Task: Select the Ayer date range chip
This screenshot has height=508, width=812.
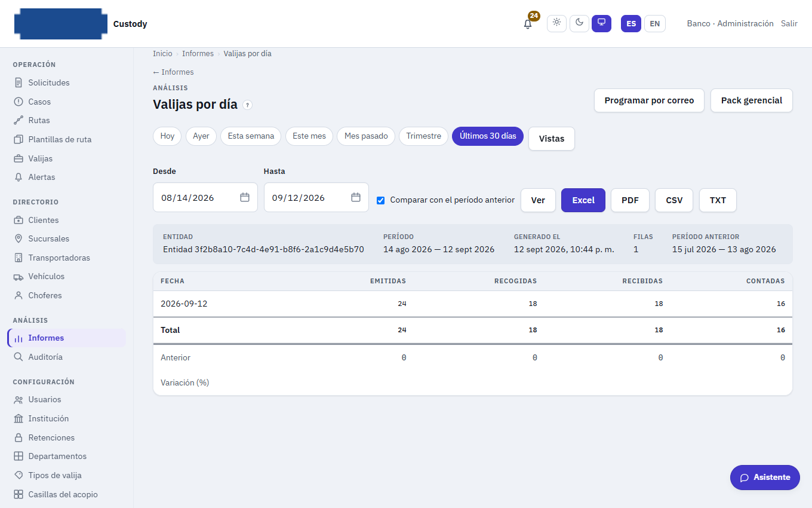Action: (201, 136)
